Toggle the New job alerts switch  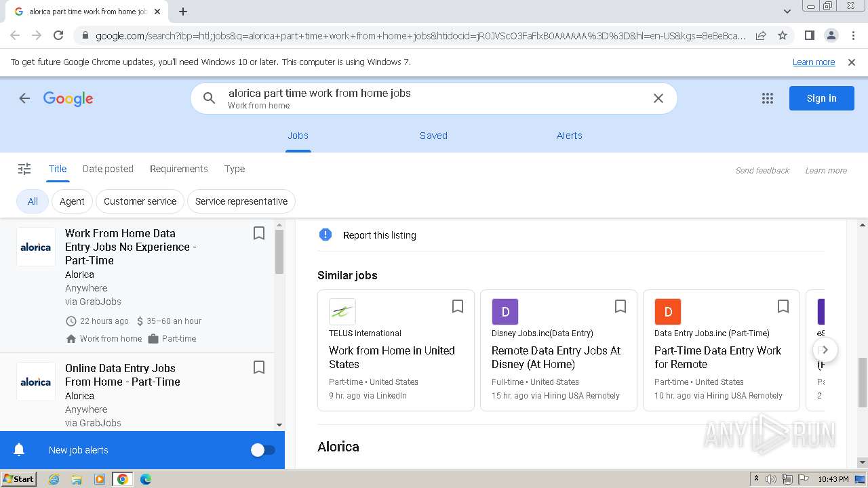tap(263, 450)
